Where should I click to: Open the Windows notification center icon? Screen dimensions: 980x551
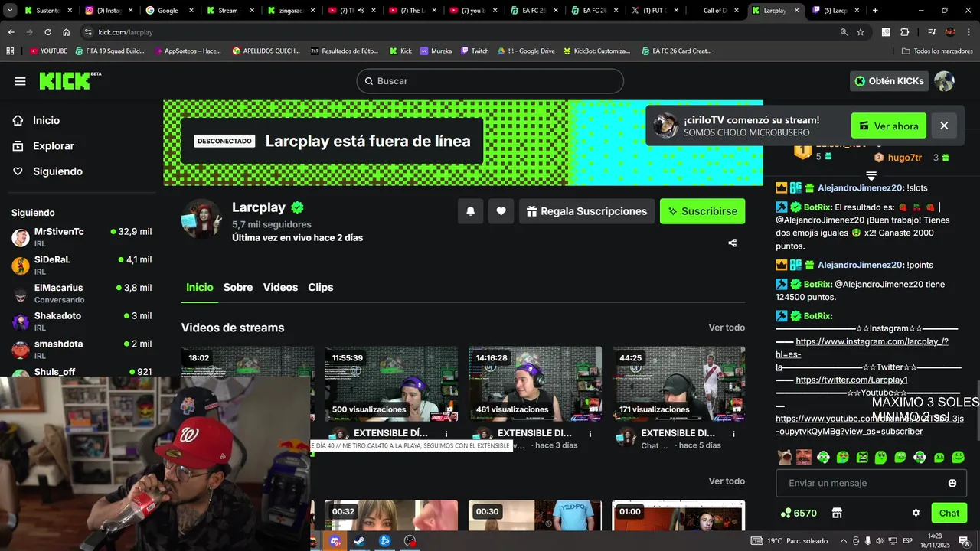click(x=963, y=541)
